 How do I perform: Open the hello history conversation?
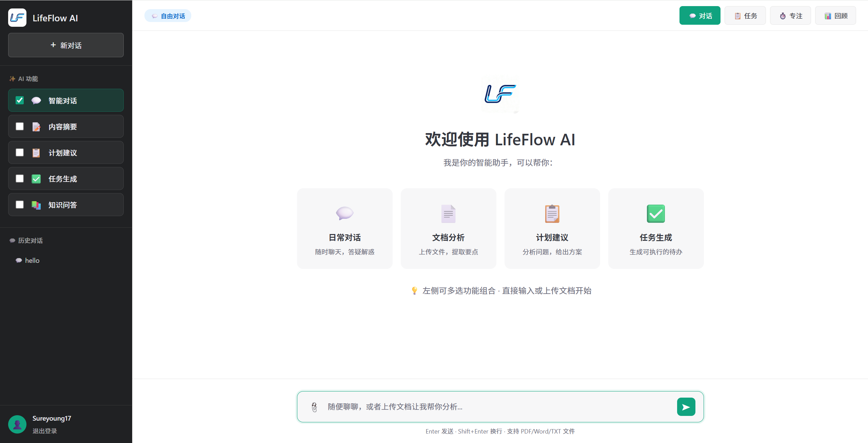click(x=32, y=260)
